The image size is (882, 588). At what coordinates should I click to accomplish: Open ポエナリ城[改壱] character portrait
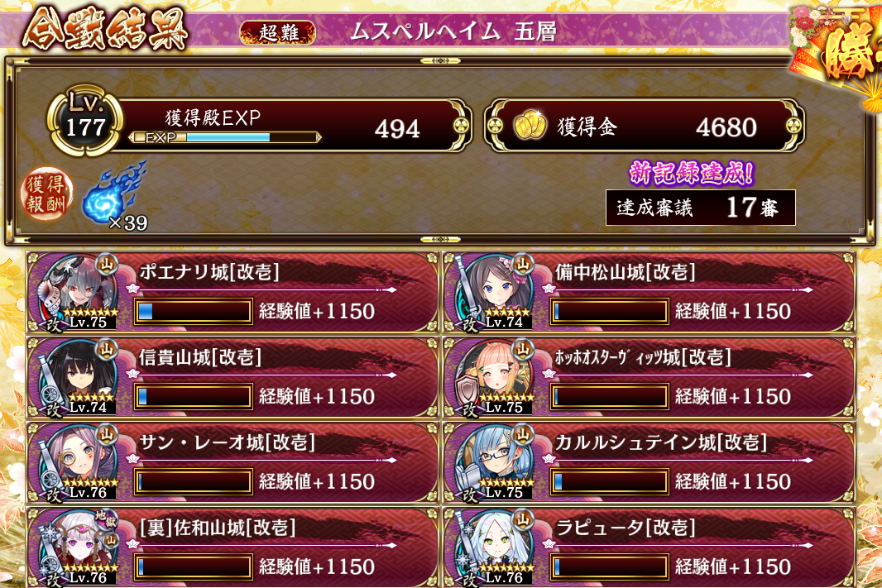(77, 292)
